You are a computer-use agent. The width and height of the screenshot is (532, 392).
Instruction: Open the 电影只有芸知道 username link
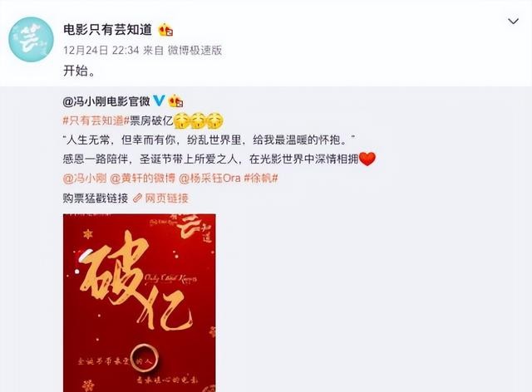click(107, 30)
